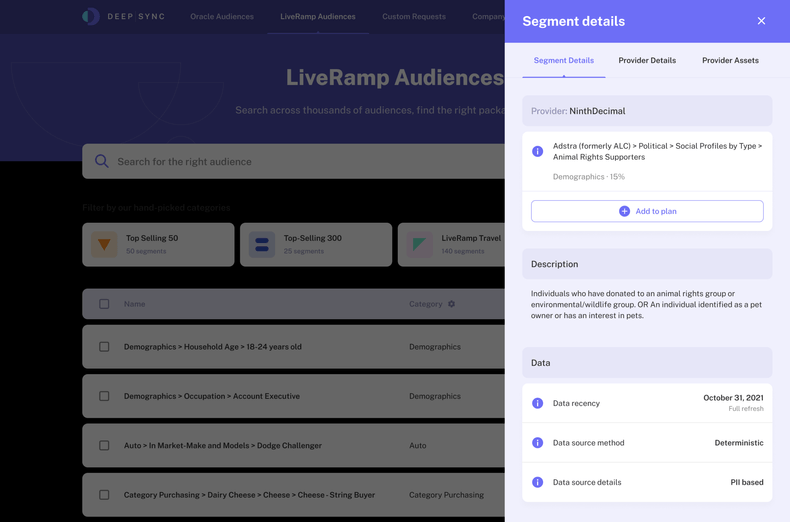Go to Oracle Audiences in navigation

pos(222,16)
